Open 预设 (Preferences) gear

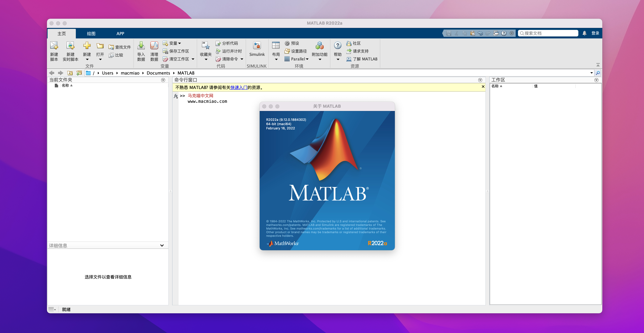pyautogui.click(x=292, y=43)
